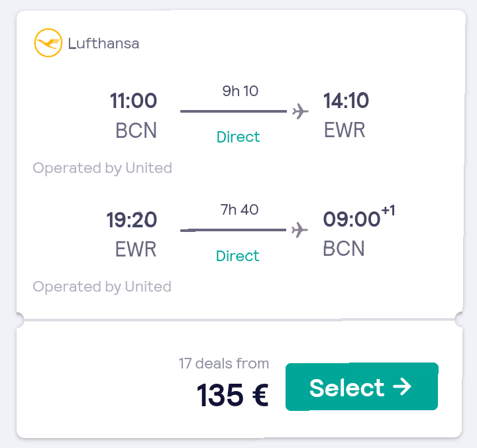
Task: Click the return flight Direct label
Action: [x=238, y=256]
